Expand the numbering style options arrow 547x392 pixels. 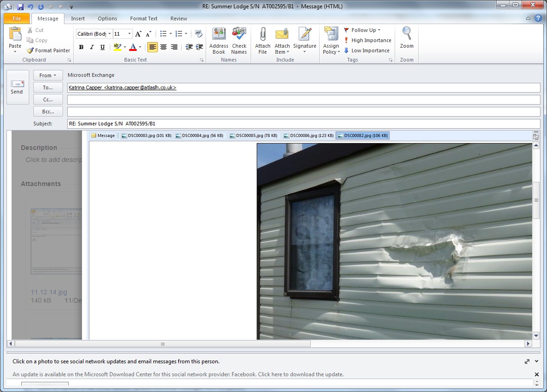click(186, 34)
